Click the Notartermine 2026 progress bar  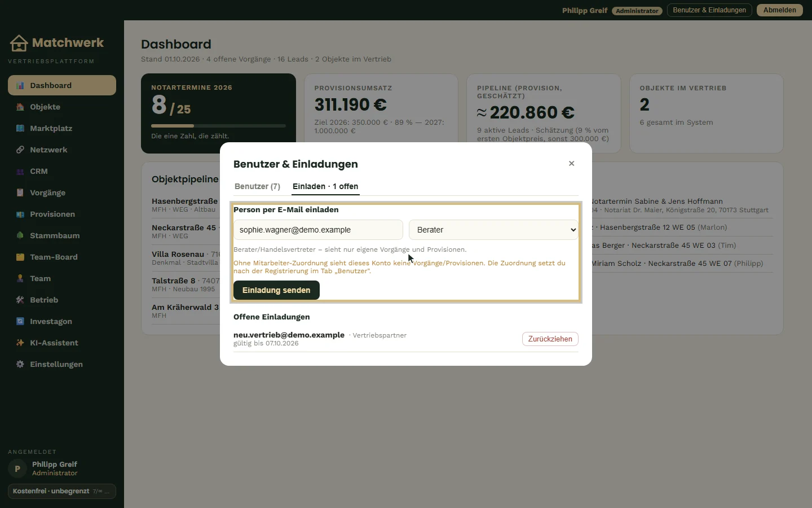click(x=218, y=126)
